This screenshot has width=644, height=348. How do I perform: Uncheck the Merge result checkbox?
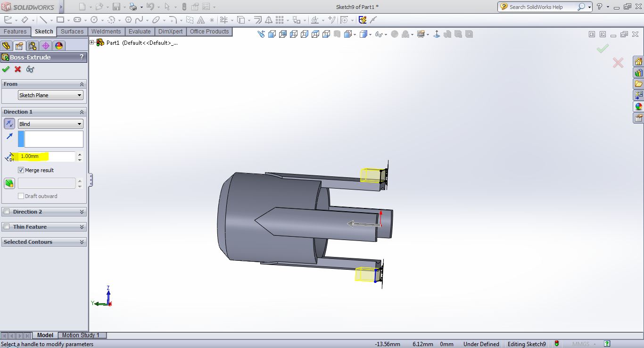(21, 170)
